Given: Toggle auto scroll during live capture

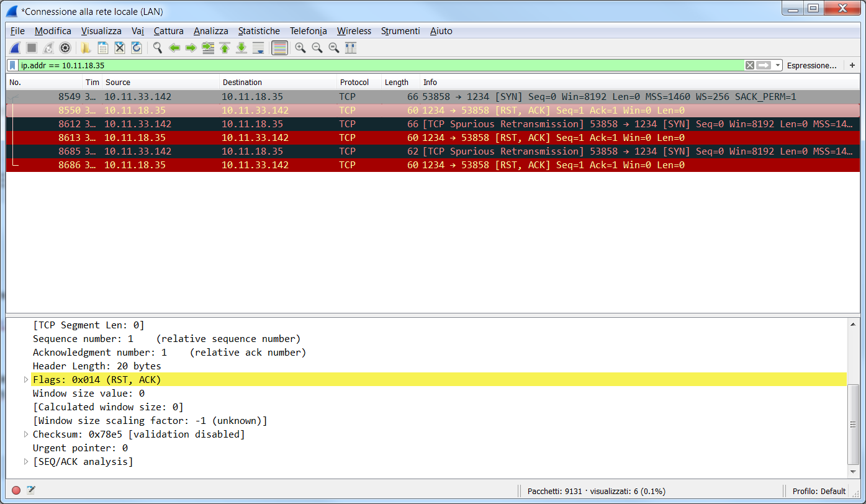Looking at the screenshot, I should click(258, 48).
